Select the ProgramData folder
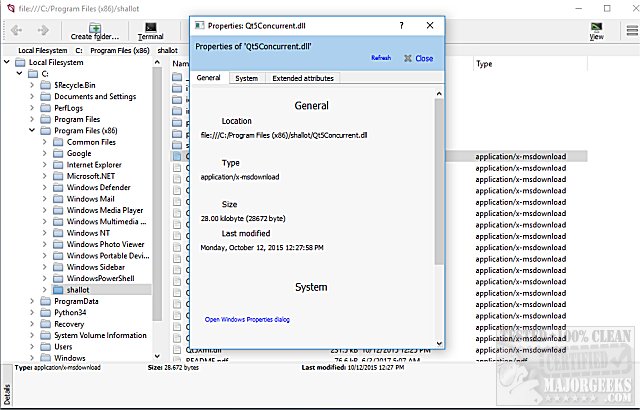640x410 pixels. pyautogui.click(x=76, y=301)
